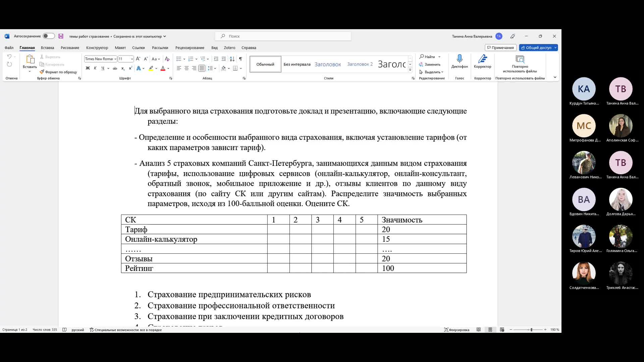The height and width of the screenshot is (362, 644).
Task: Apply the Обычный style
Action: (x=265, y=64)
